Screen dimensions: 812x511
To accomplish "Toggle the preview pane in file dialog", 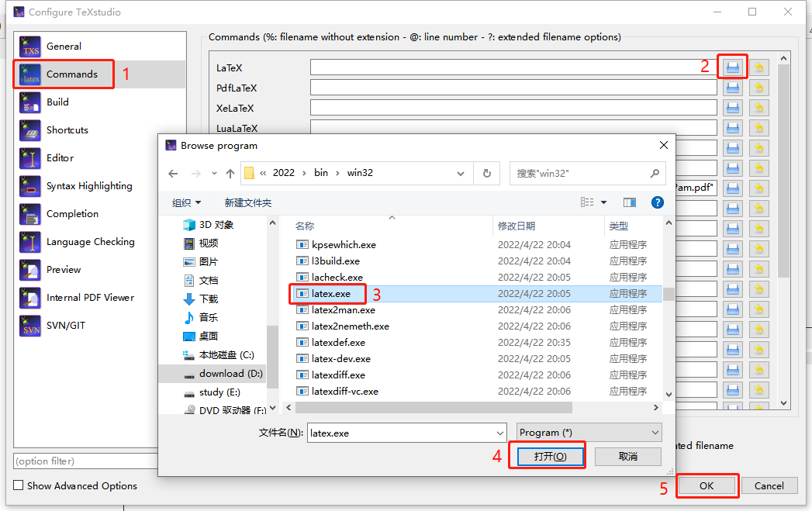I will [630, 202].
